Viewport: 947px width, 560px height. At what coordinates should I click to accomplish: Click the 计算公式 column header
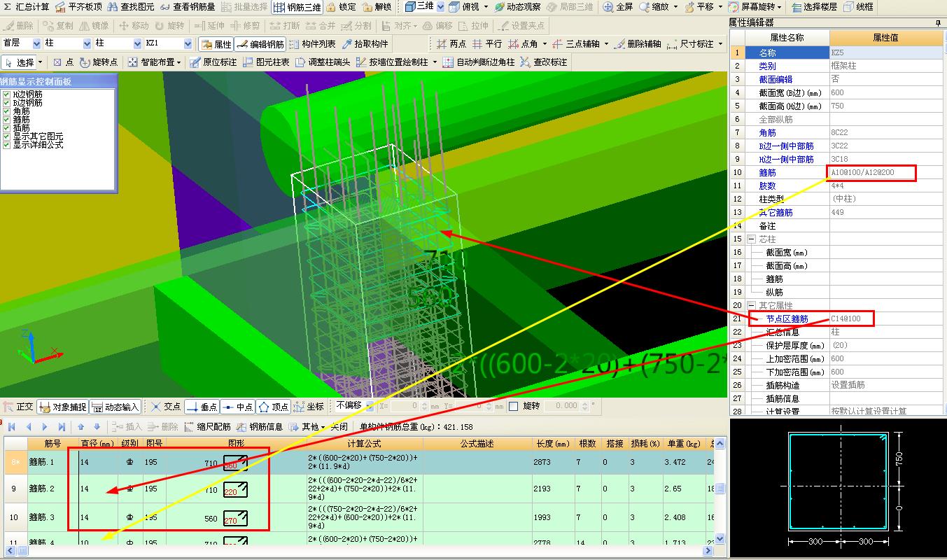[x=364, y=443]
